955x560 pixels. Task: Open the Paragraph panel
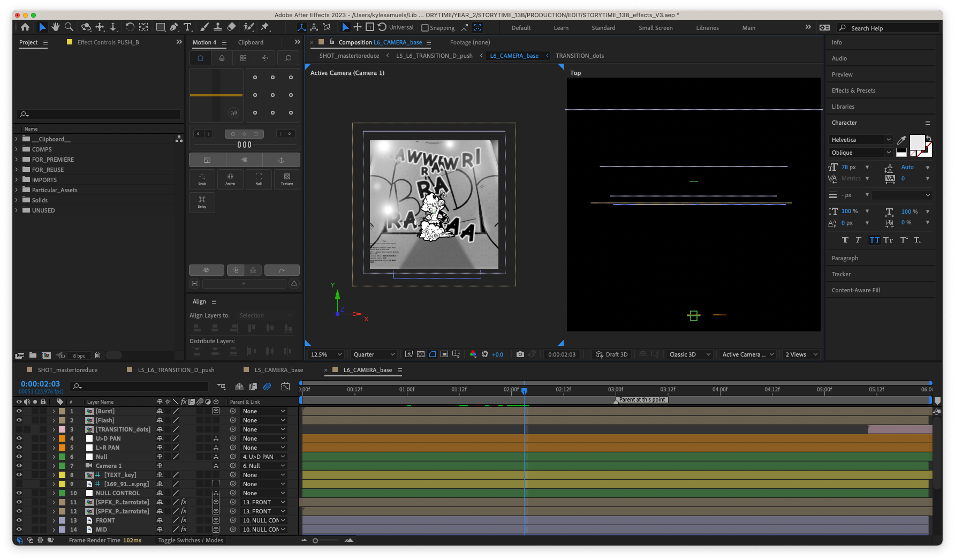[x=845, y=258]
